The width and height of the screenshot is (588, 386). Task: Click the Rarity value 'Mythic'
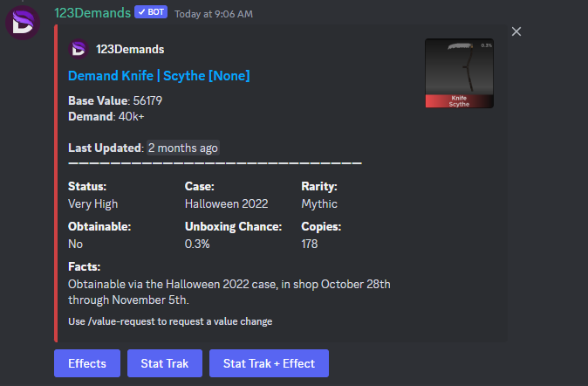click(319, 203)
